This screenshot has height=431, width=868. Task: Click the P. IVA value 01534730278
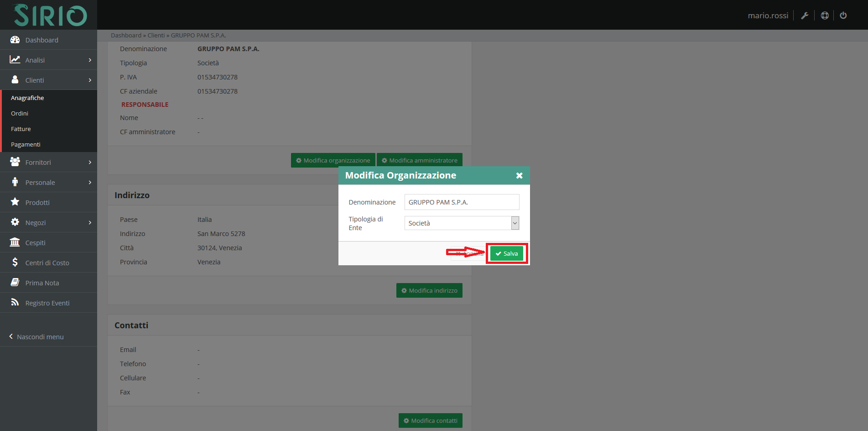tap(218, 77)
